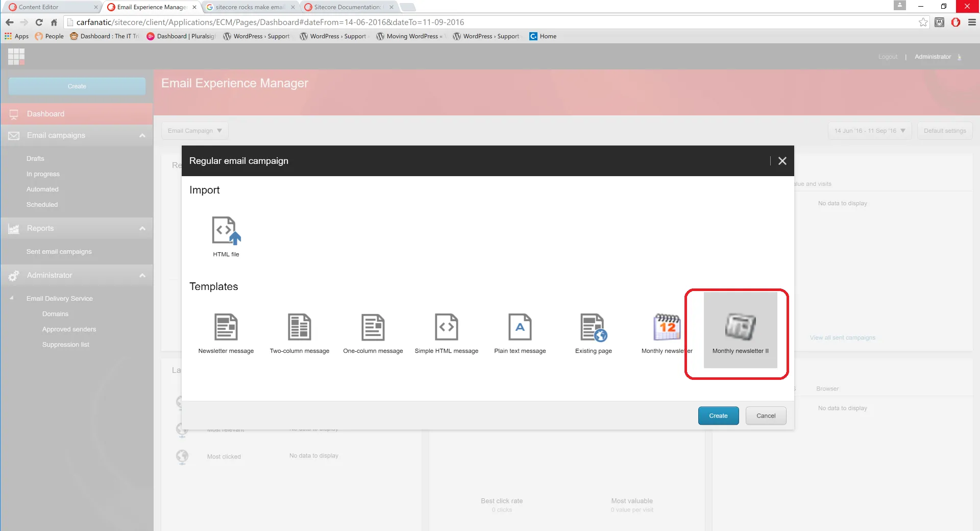980x531 pixels.
Task: Follow the View all sent campaigns link
Action: 842,337
